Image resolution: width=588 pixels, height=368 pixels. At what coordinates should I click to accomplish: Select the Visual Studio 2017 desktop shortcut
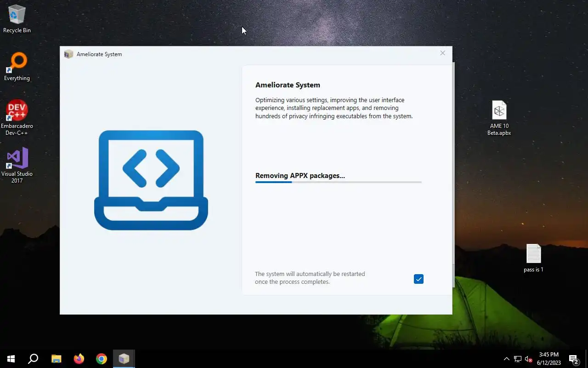pyautogui.click(x=17, y=166)
